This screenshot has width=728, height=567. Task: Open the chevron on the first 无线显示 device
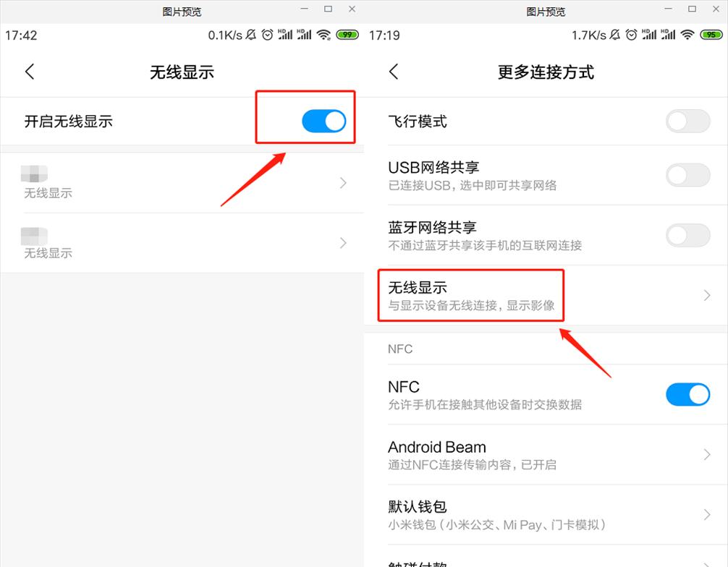pyautogui.click(x=343, y=183)
